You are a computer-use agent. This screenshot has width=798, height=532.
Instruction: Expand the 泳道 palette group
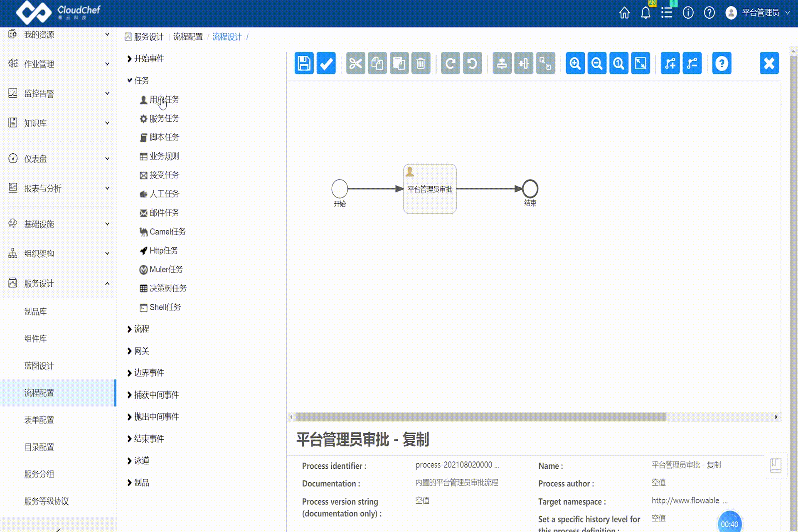point(138,461)
